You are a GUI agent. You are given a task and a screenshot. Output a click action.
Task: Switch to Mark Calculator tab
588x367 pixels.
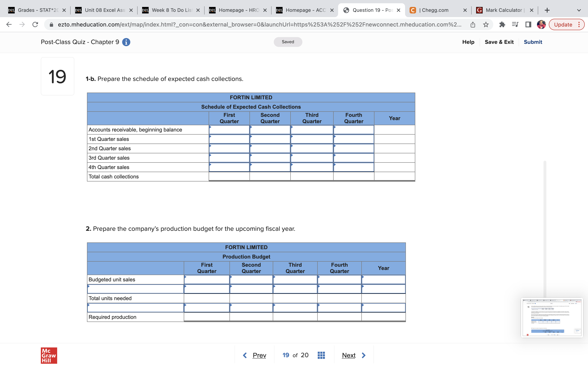pos(503,10)
